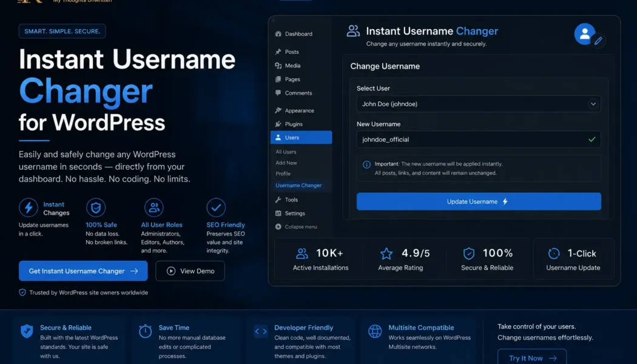
Task: Click the users icon beside Instant Username Changer
Action: 353,31
